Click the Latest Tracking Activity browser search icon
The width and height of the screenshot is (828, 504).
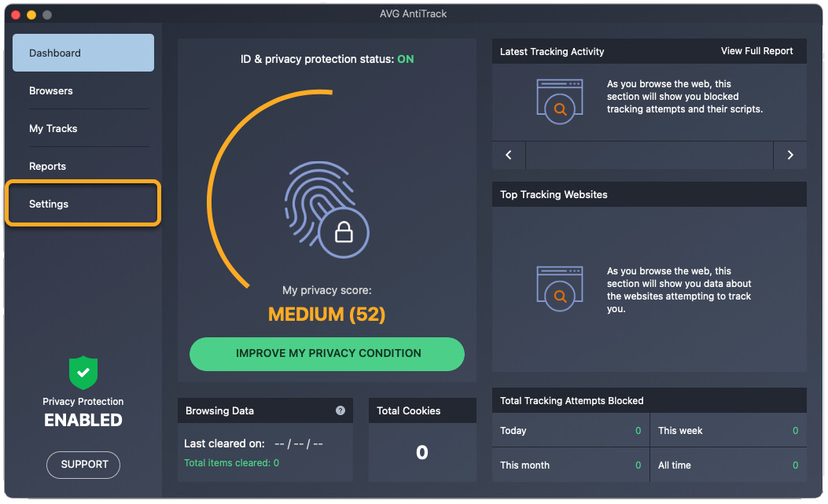point(560,97)
